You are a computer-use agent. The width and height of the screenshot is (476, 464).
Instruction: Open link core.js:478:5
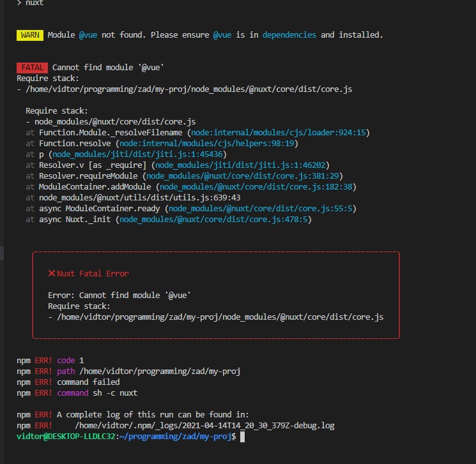213,220
